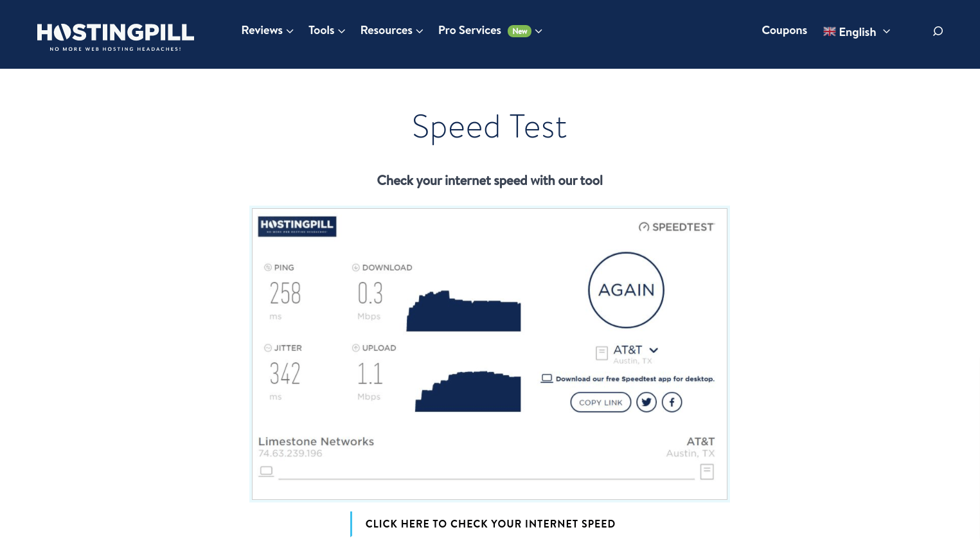Click the HostingPill logo in the header

tap(116, 37)
